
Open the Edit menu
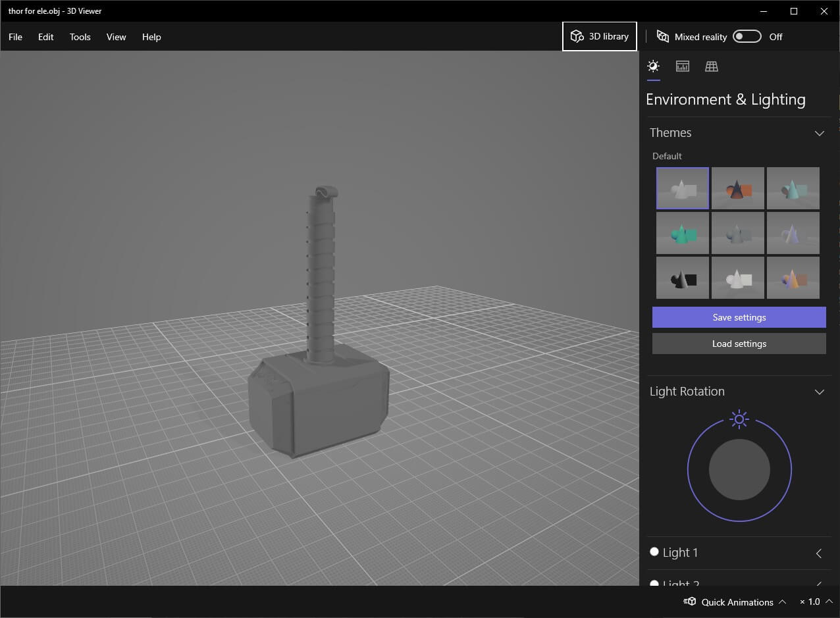click(x=45, y=37)
